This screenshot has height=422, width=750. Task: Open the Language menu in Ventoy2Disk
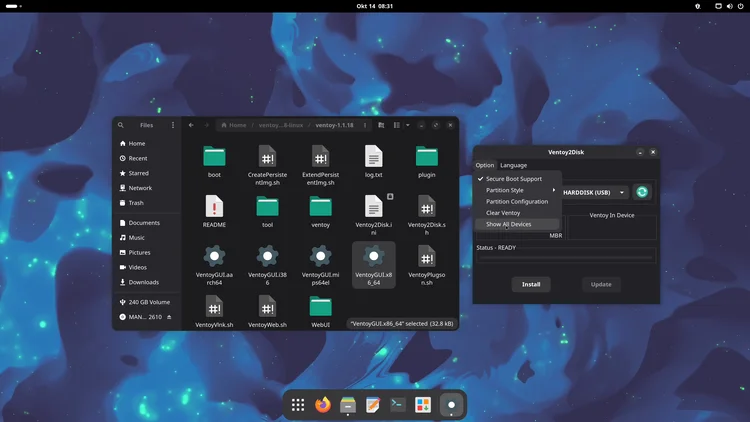(513, 165)
